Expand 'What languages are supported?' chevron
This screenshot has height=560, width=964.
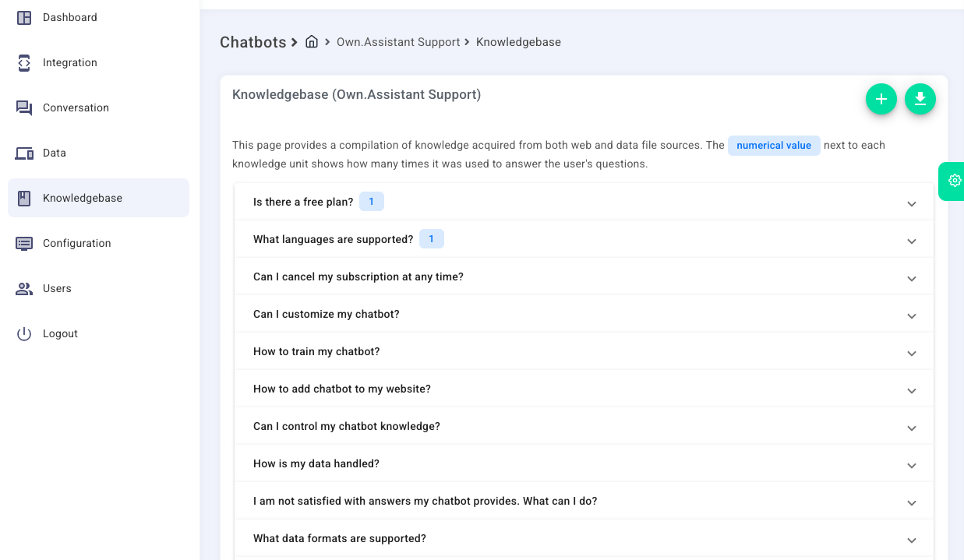[912, 241]
